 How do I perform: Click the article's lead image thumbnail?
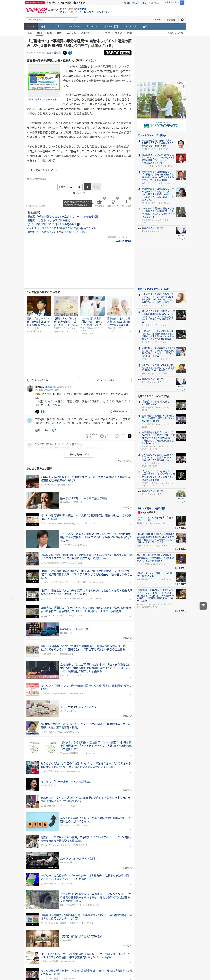point(44,81)
